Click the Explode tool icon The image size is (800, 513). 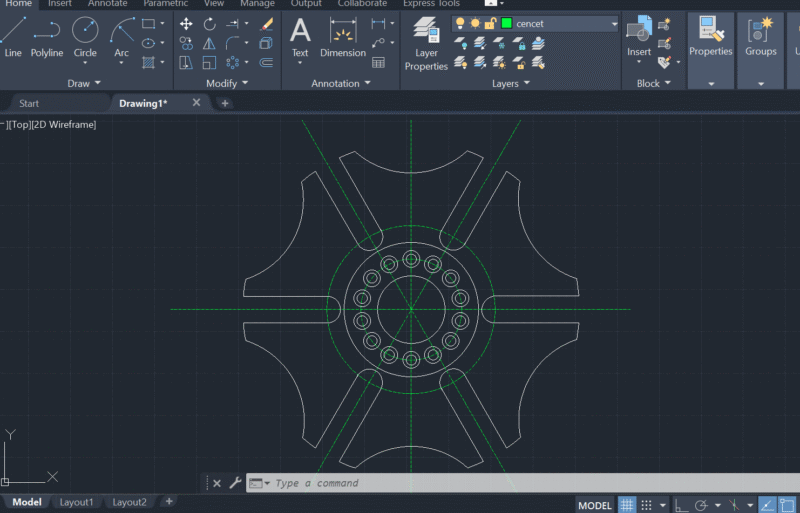coord(266,43)
